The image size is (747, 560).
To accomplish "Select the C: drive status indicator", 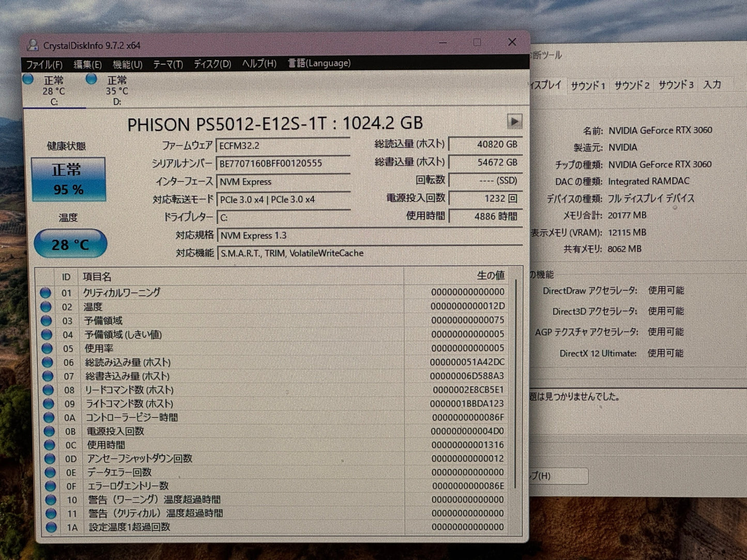I will pos(53,90).
